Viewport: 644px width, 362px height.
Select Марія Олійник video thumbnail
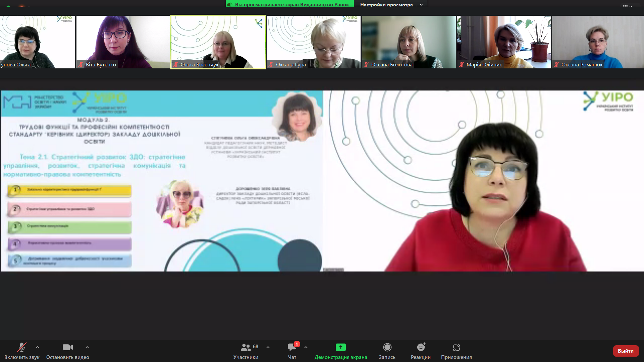[x=504, y=42]
